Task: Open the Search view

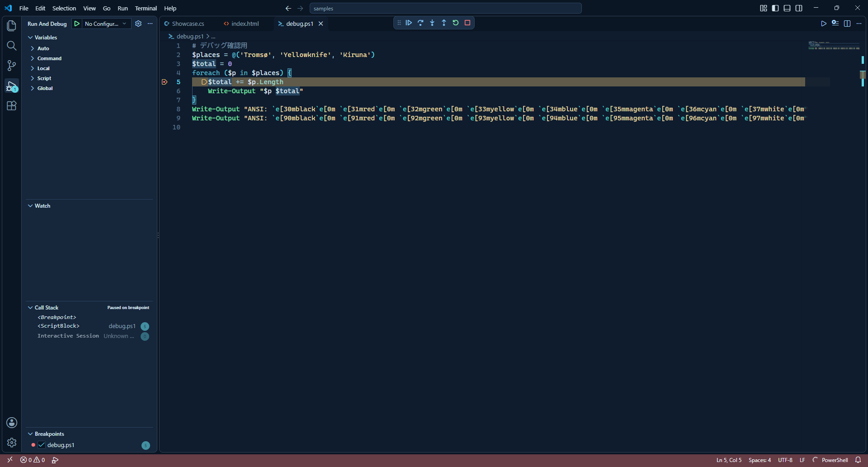Action: 12,46
